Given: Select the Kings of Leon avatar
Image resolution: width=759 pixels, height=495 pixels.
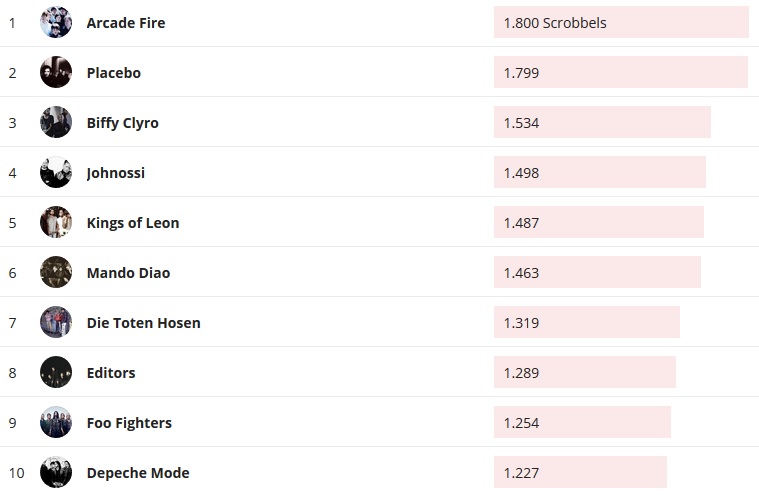Looking at the screenshot, I should pos(56,222).
